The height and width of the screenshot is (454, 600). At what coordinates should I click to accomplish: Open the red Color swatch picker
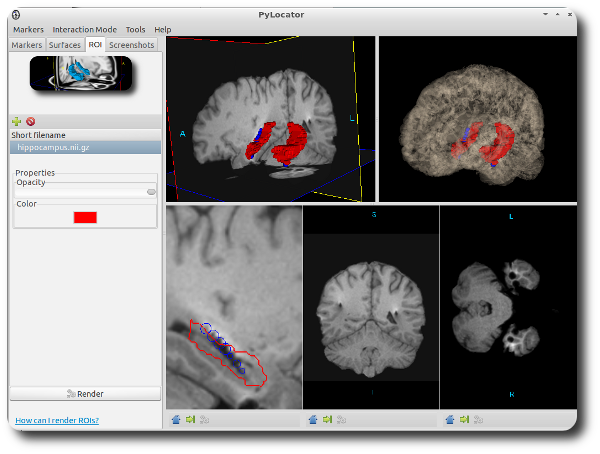point(85,217)
